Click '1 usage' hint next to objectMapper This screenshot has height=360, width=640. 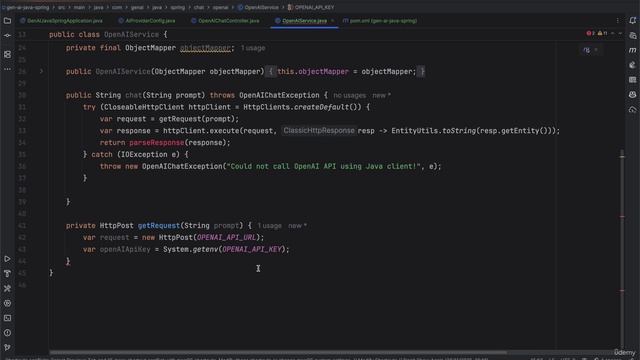tap(253, 48)
